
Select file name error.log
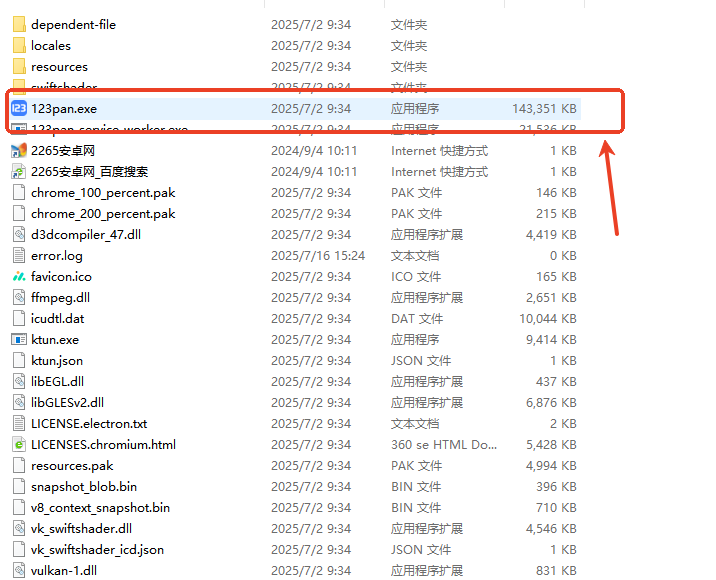point(57,256)
